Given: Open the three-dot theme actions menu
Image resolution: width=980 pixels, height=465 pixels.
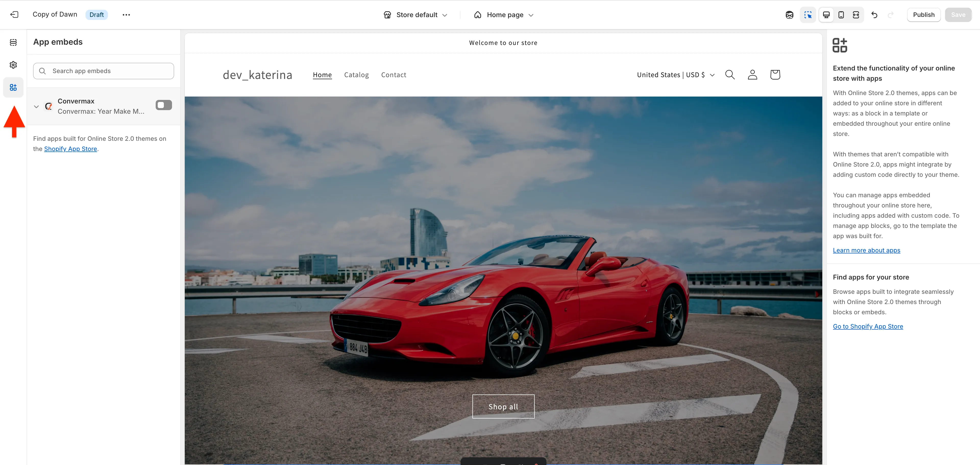Looking at the screenshot, I should click(126, 15).
